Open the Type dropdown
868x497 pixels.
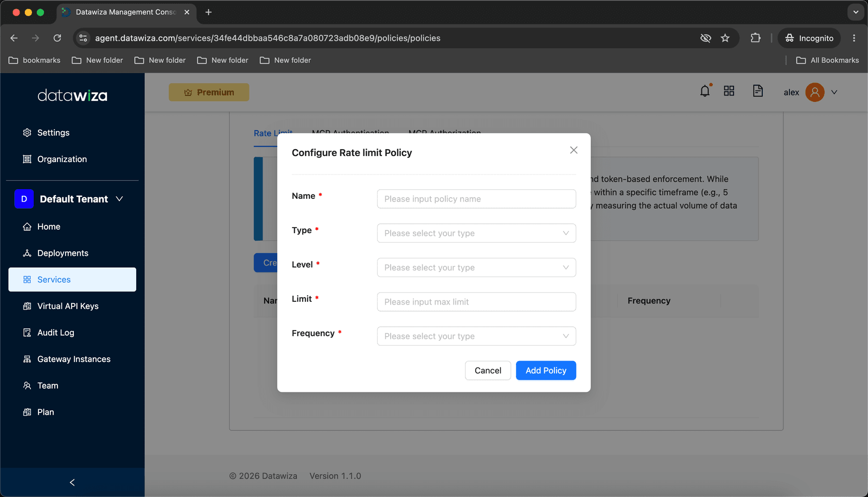click(x=476, y=233)
